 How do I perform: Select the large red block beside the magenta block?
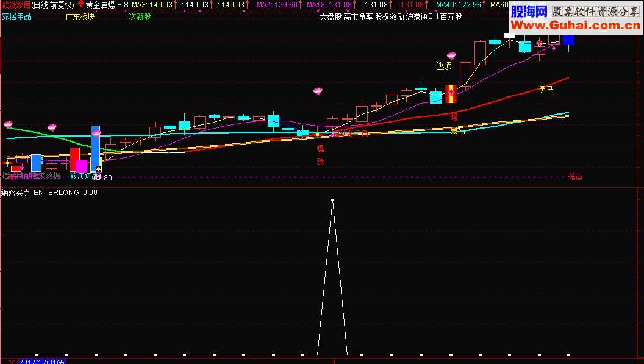tap(74, 159)
